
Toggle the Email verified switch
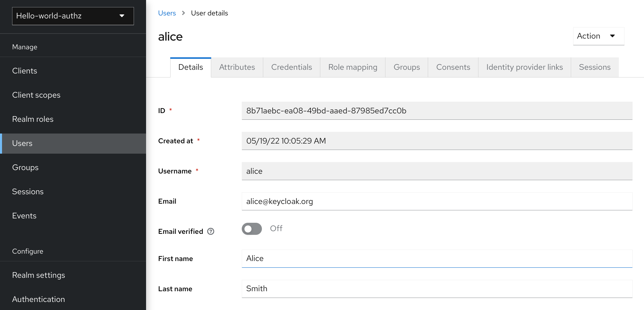[x=251, y=229]
